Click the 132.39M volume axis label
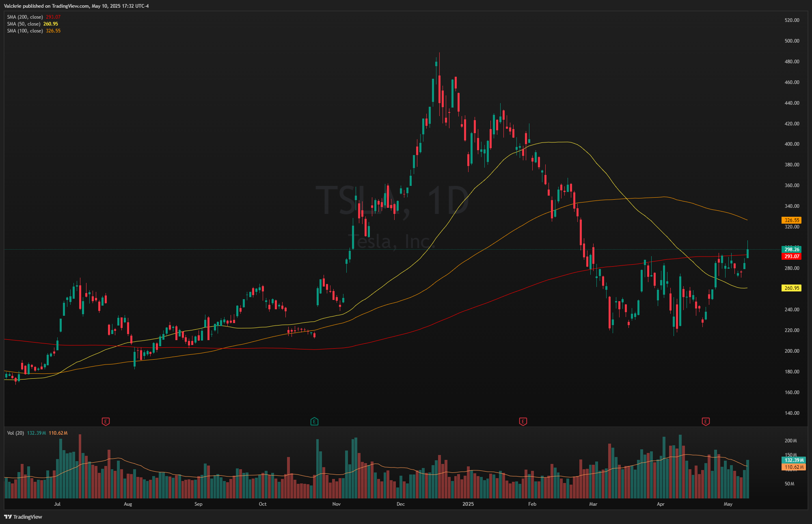Image resolution: width=812 pixels, height=524 pixels. (793, 460)
